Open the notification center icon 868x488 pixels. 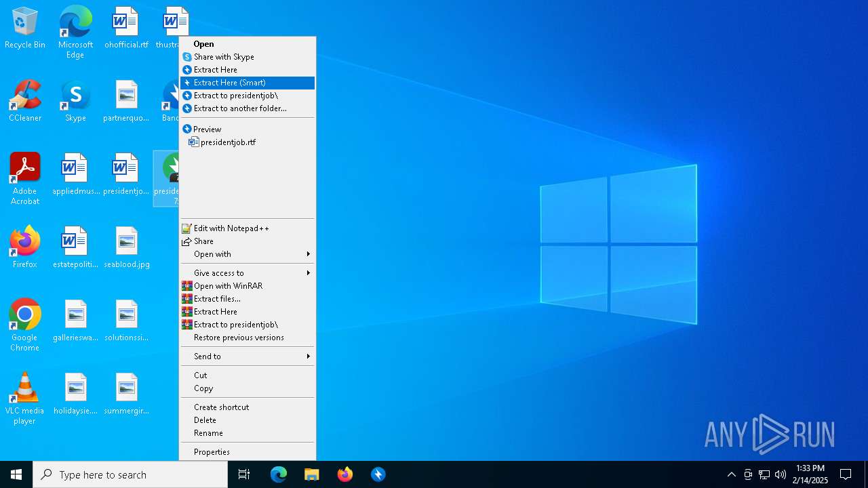pos(846,474)
